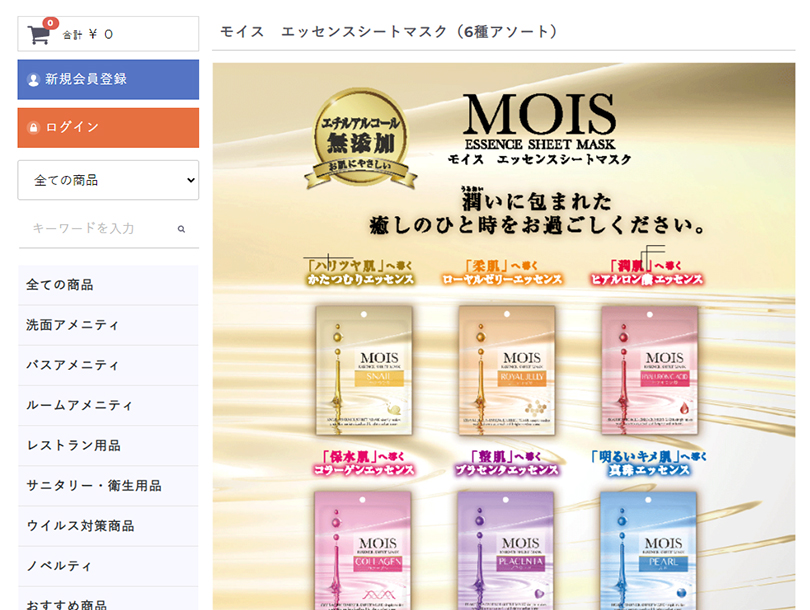Click the user icon in 新規会員登録
The height and width of the screenshot is (610, 810).
tap(34, 80)
